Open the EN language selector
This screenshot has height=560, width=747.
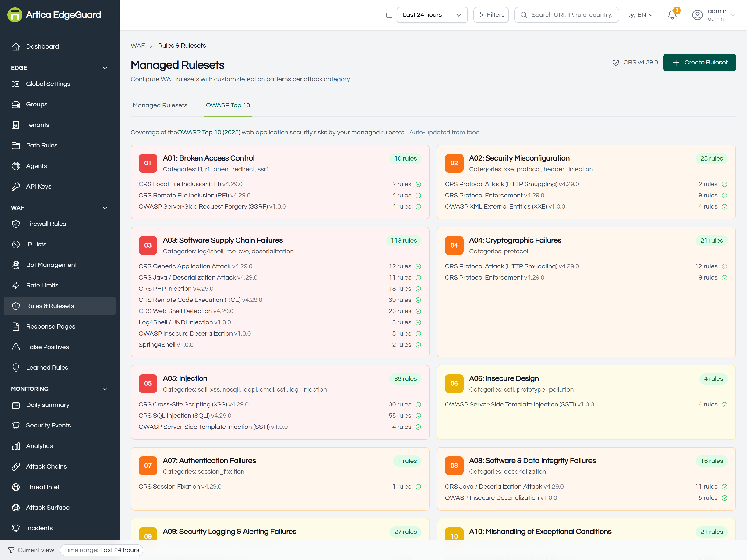(x=641, y=15)
